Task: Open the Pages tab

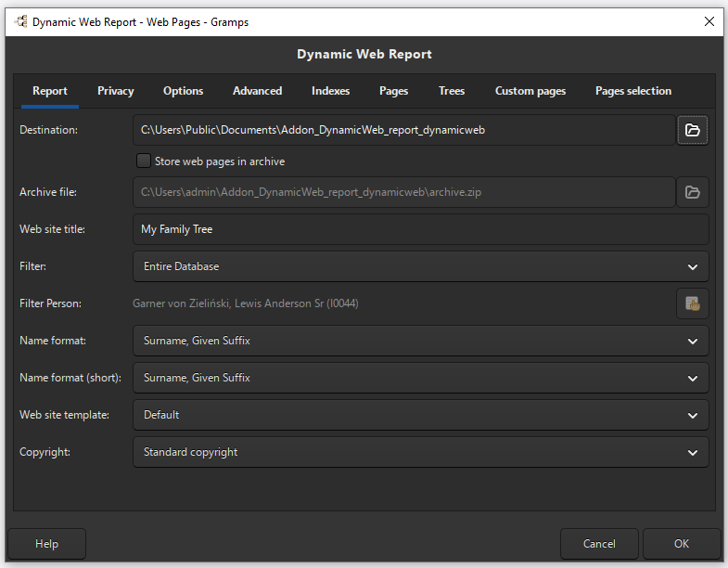Action: 394,91
